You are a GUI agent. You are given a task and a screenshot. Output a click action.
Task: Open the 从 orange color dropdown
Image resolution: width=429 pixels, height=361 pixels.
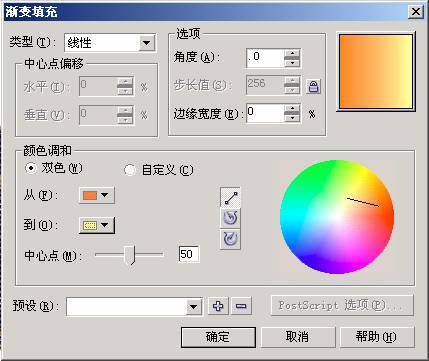(97, 195)
